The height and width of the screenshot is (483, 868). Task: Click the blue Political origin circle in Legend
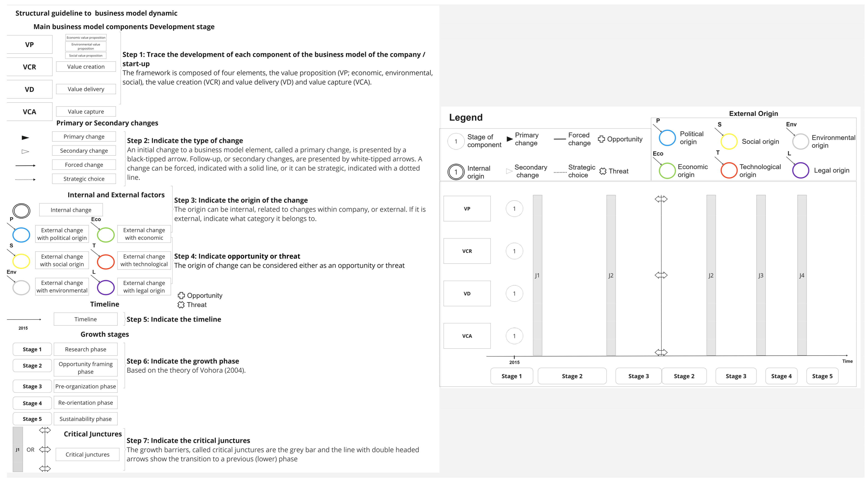[667, 138]
